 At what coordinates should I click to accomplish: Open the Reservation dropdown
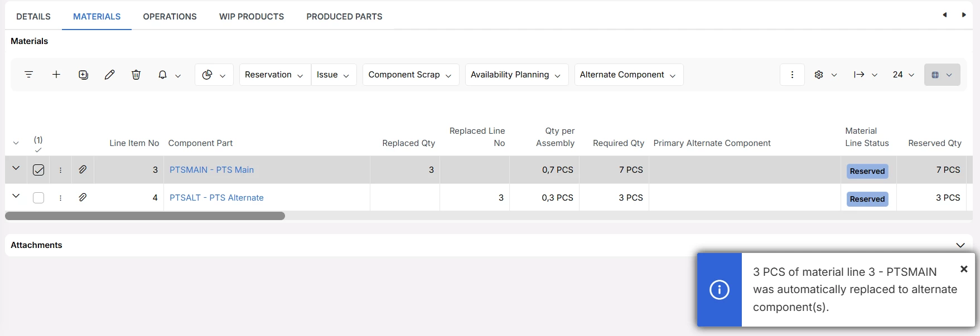pos(274,75)
